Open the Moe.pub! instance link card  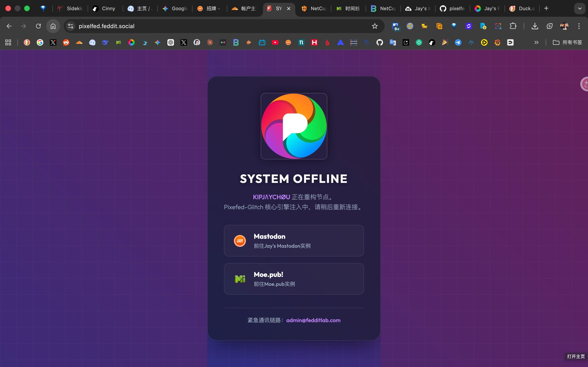click(294, 279)
